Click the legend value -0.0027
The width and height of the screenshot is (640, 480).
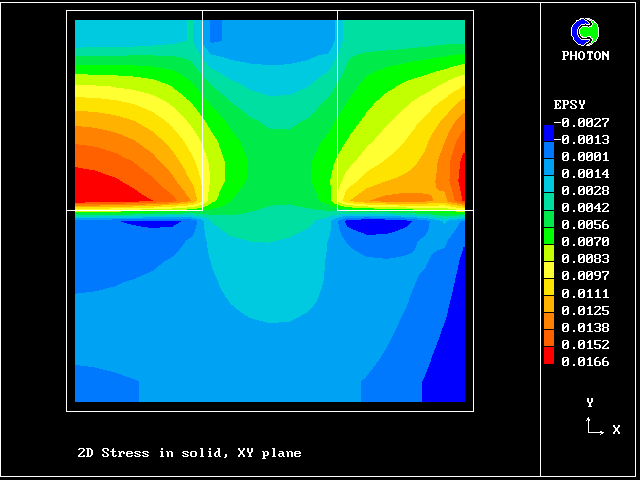pos(581,122)
